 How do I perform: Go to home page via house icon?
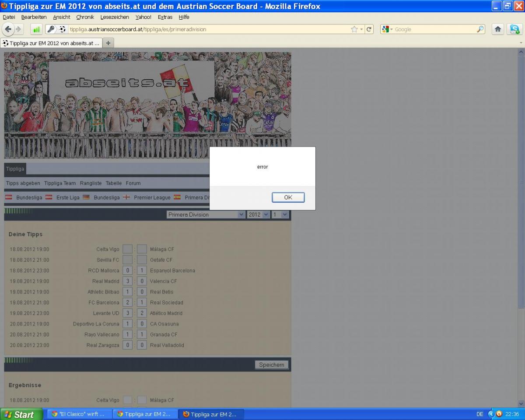click(497, 29)
